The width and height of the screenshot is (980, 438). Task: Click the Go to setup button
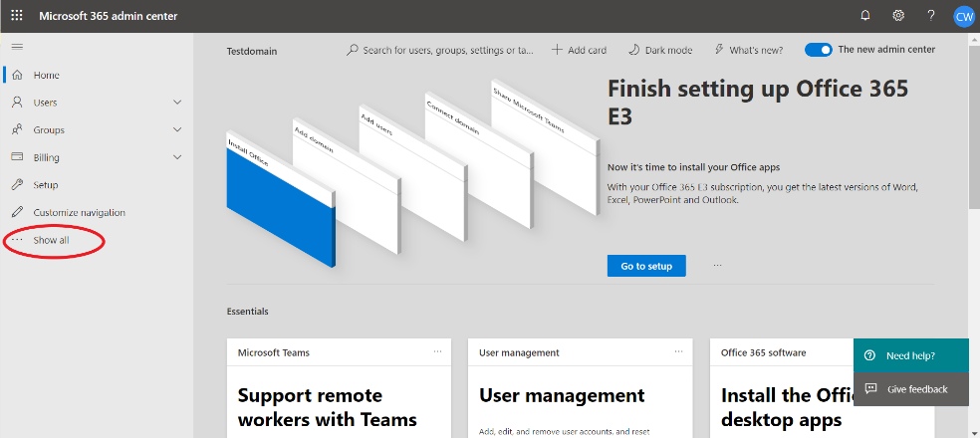click(645, 266)
